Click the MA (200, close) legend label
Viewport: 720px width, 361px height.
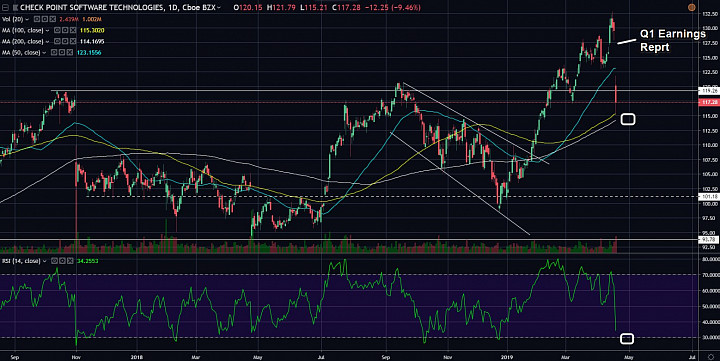coord(22,41)
